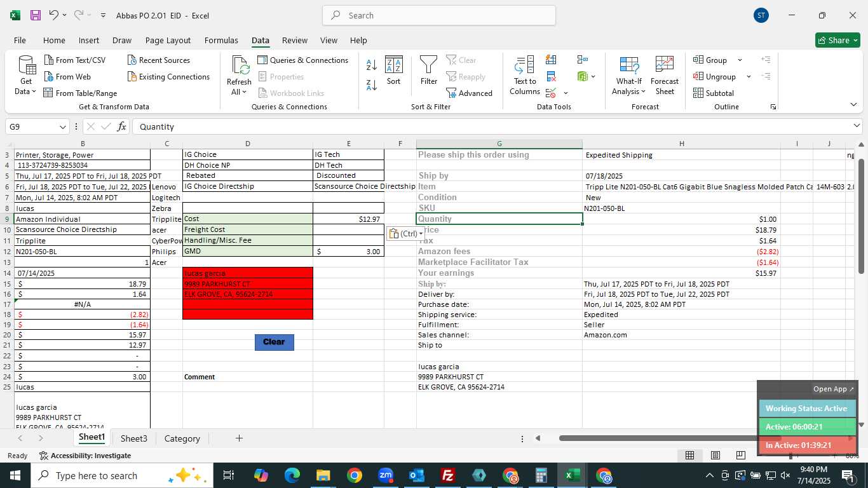This screenshot has height=488, width=868.
Task: Open Google Chrome from the taskbar
Action: click(355, 475)
